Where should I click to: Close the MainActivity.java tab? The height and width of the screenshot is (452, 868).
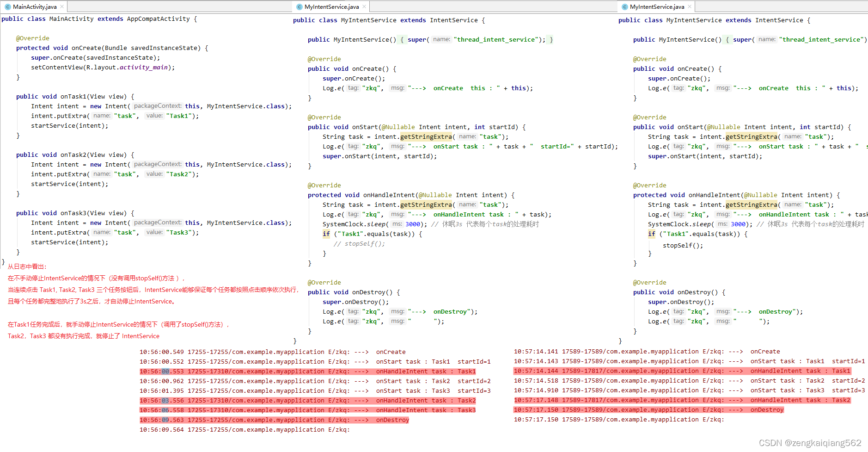[62, 7]
